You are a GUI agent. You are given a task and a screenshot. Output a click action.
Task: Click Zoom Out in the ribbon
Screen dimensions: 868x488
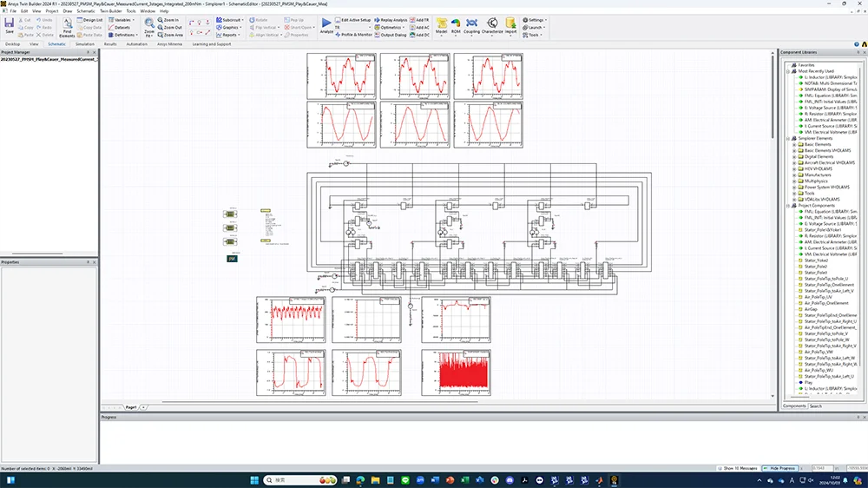click(169, 27)
